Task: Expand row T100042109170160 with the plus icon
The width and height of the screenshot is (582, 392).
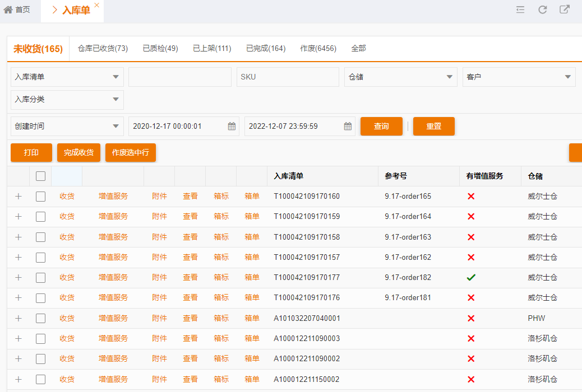Action: click(18, 196)
